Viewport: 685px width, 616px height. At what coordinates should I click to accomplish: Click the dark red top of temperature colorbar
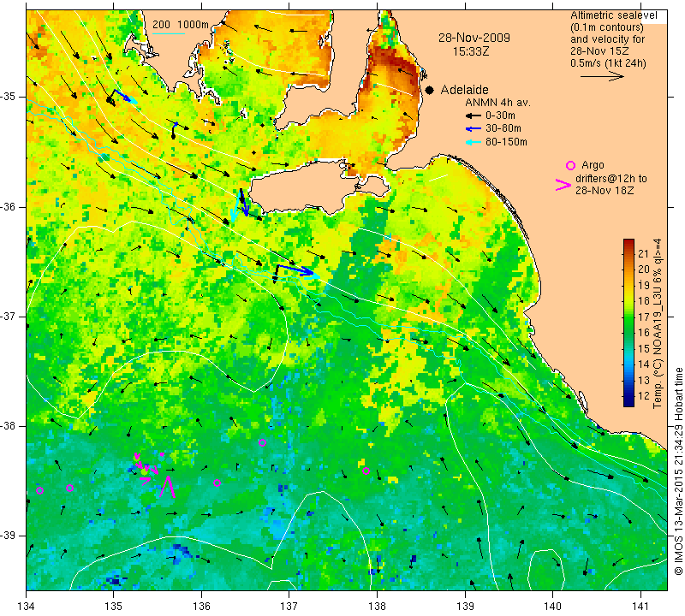coord(628,243)
